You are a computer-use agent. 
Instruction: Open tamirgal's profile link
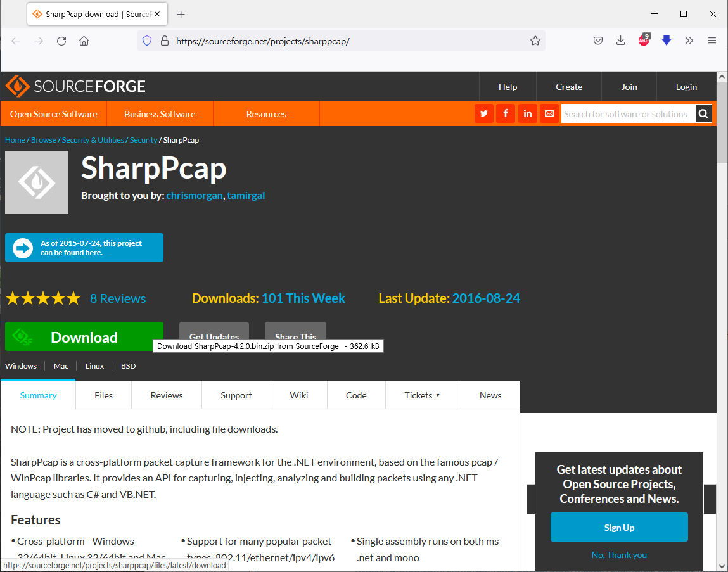coord(246,196)
